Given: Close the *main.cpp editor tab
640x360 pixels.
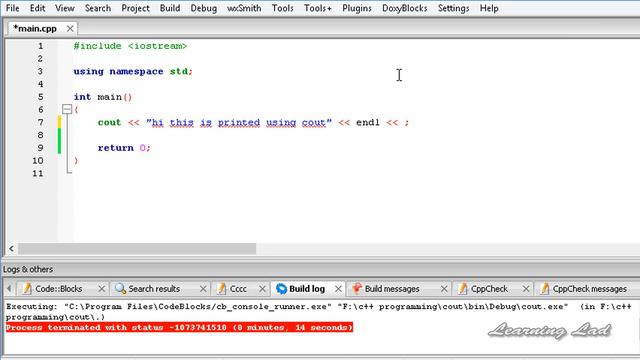Looking at the screenshot, I should click(70, 29).
